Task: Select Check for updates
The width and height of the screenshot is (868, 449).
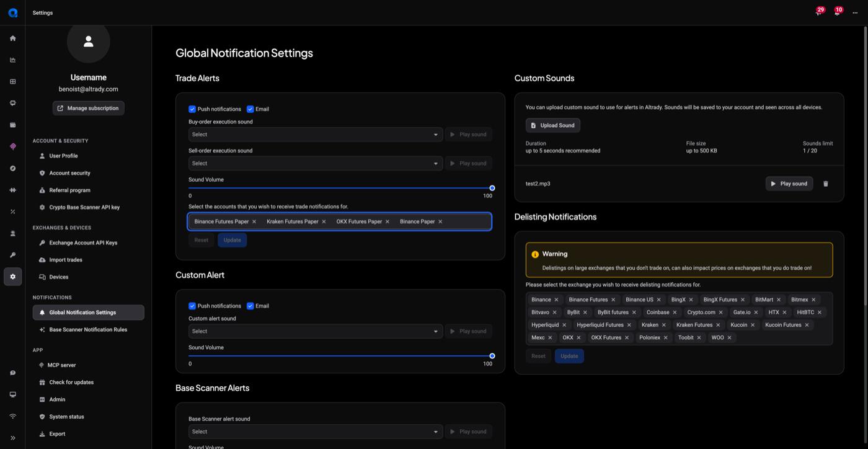Action: (x=88, y=382)
